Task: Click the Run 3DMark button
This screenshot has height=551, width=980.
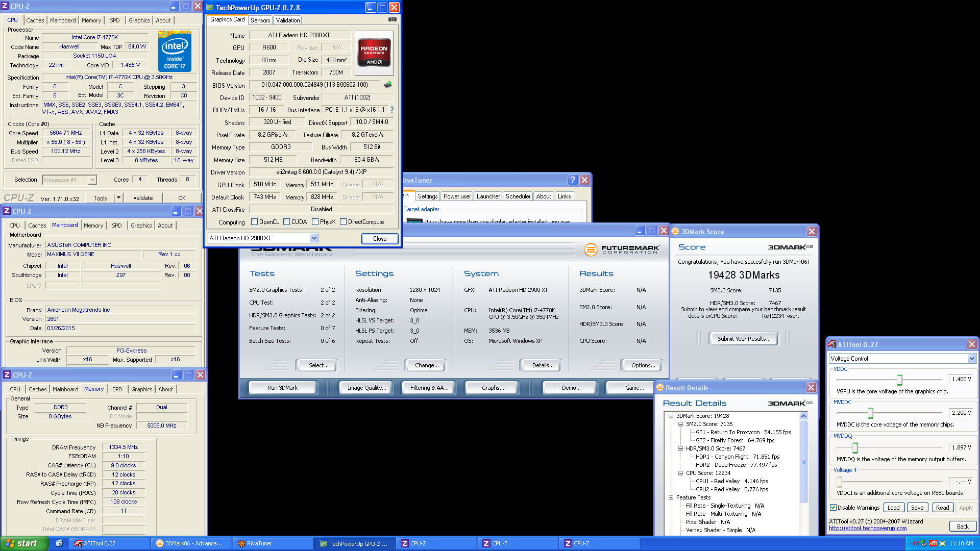Action: coord(282,388)
